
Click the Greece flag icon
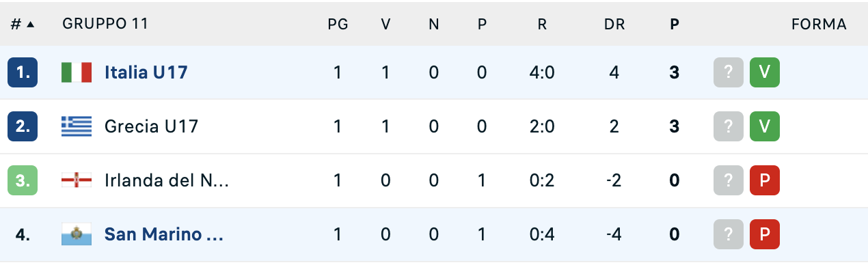tap(77, 126)
